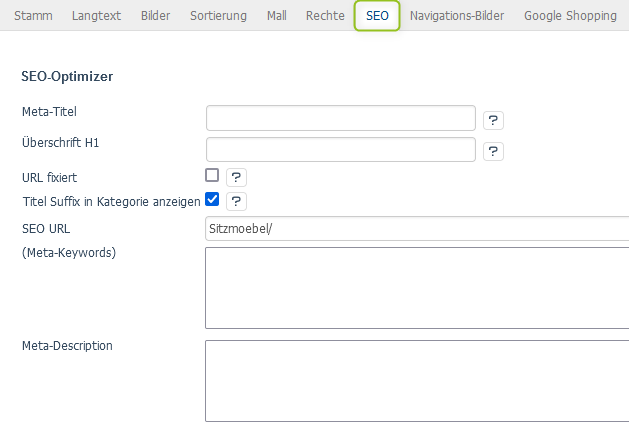
Task: Switch to the Rechte tab
Action: coord(325,16)
